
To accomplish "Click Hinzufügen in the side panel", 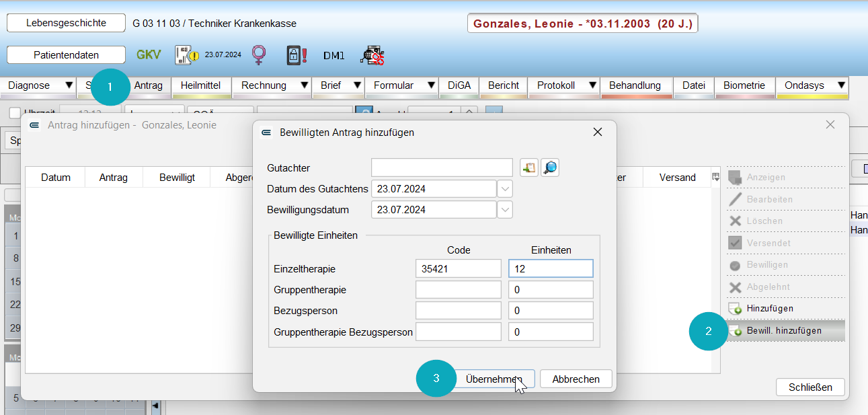I will [x=785, y=308].
